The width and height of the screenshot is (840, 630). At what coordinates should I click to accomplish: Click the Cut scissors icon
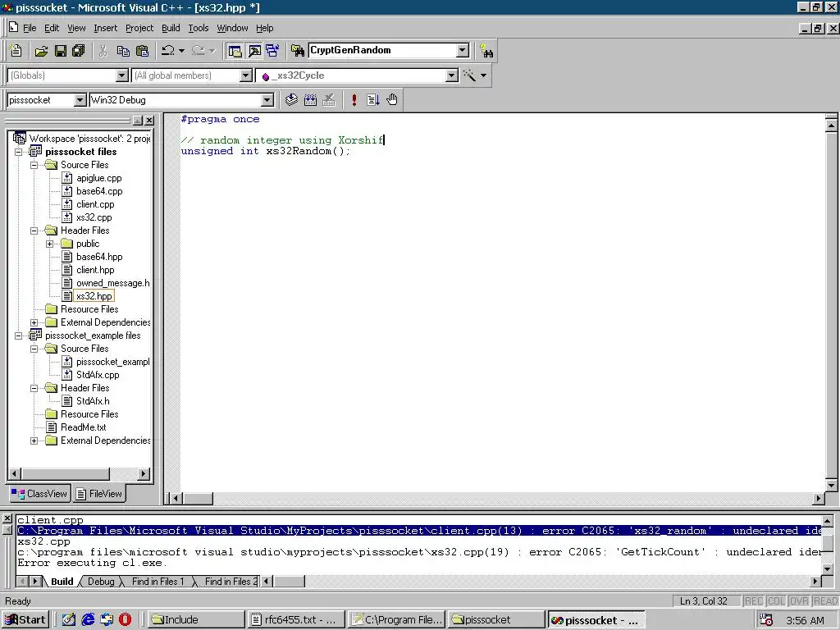click(x=103, y=51)
